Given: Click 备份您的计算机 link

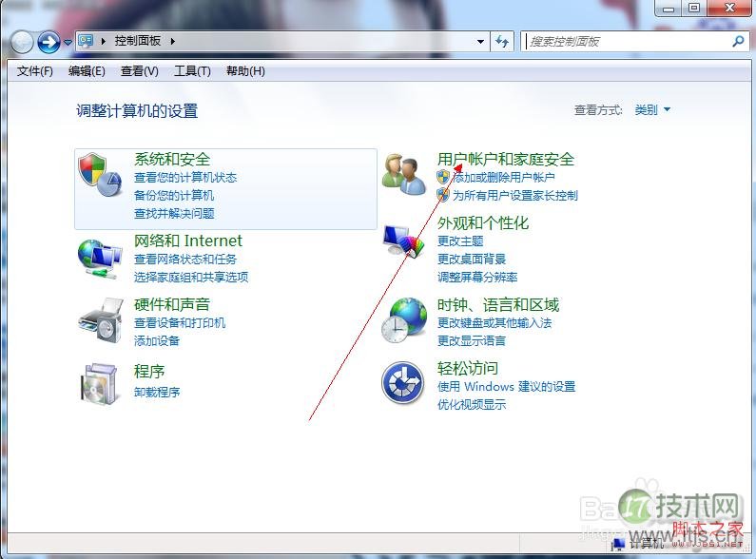Looking at the screenshot, I should [x=174, y=195].
